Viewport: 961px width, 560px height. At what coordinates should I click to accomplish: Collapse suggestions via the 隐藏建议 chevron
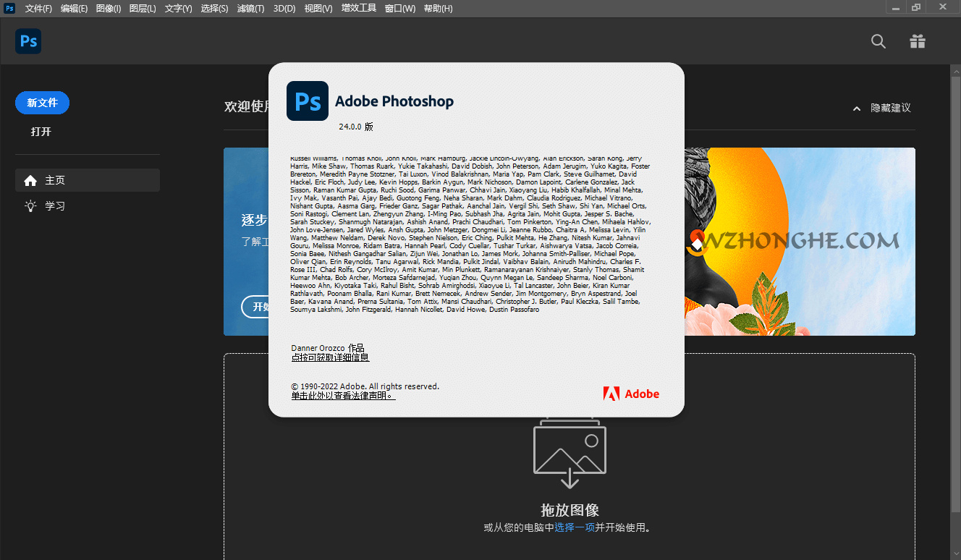(x=857, y=108)
